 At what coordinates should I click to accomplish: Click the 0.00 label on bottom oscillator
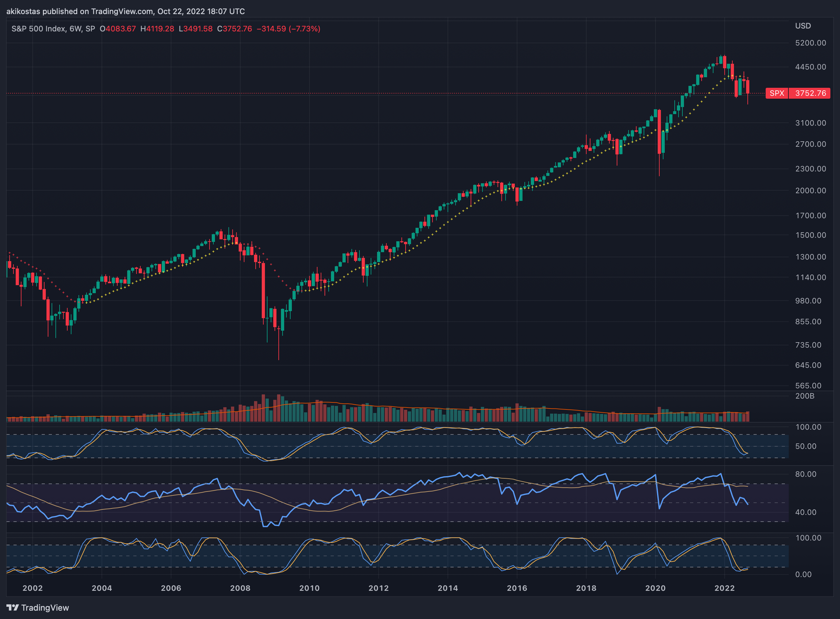click(x=803, y=575)
